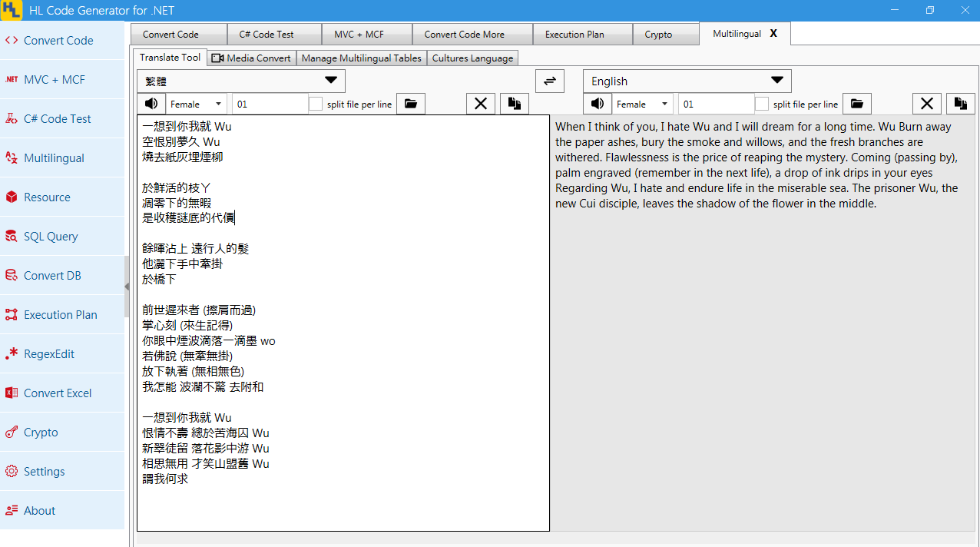Play translated text speech on right panel
The height and width of the screenshot is (547, 980).
tap(597, 104)
